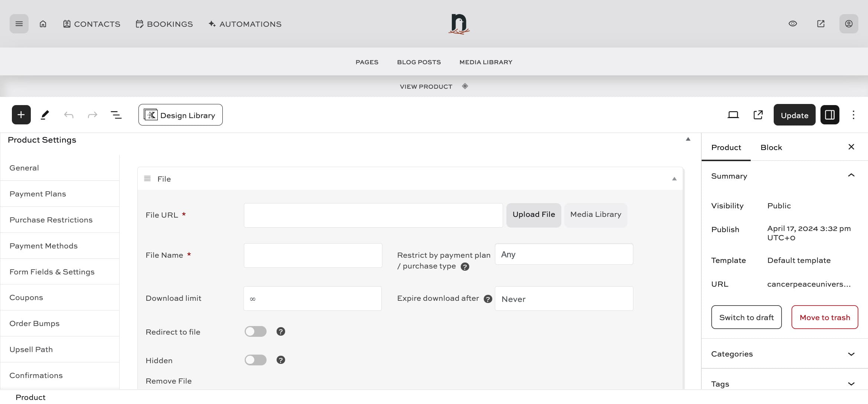The image size is (868, 404).
Task: Open the hamburger menu icon
Action: coord(19,24)
